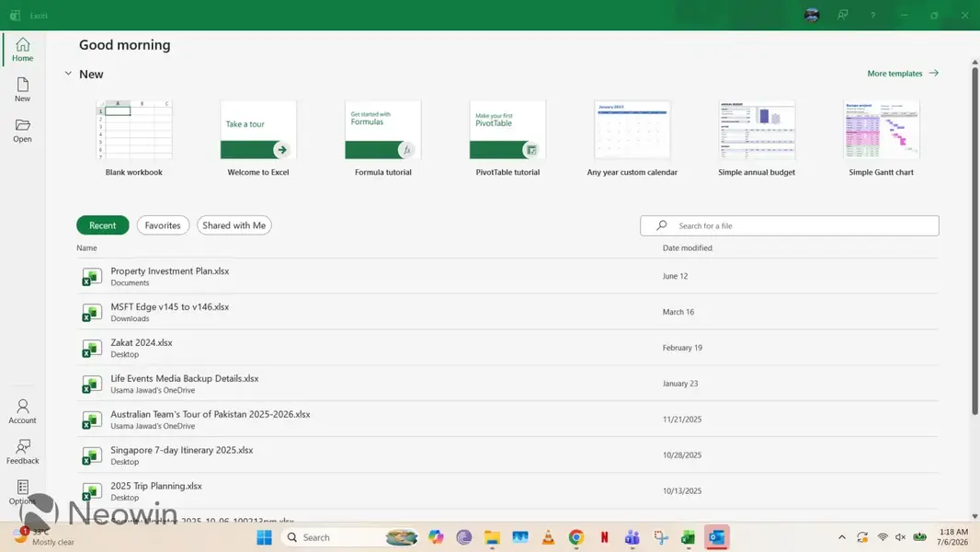The height and width of the screenshot is (552, 980).
Task: Click Excel icon beside Zakat 2024.xlsx
Action: pos(91,348)
